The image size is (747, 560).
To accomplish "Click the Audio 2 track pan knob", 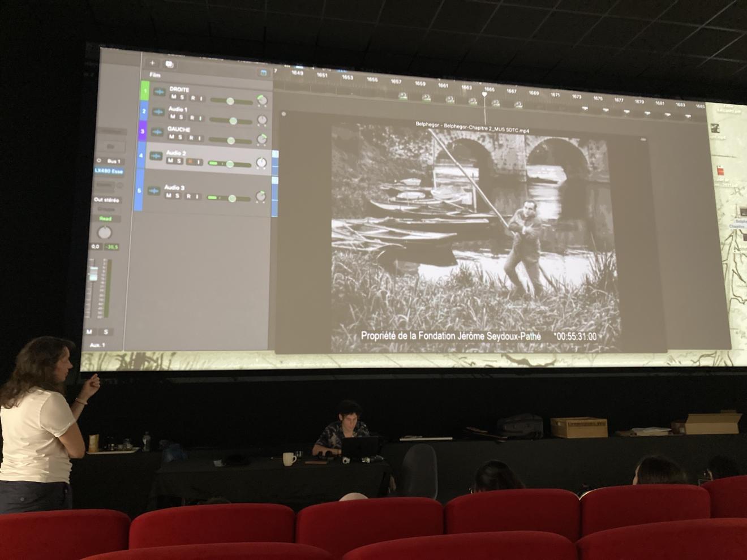I will 261,163.
